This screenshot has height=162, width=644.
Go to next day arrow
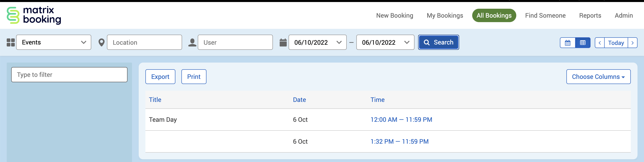click(632, 43)
